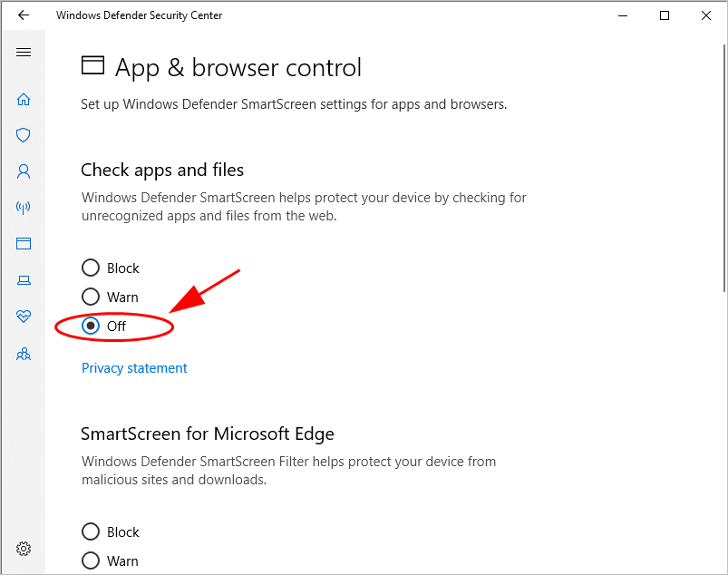Open the Privacy statement link
The image size is (728, 575).
(x=134, y=368)
